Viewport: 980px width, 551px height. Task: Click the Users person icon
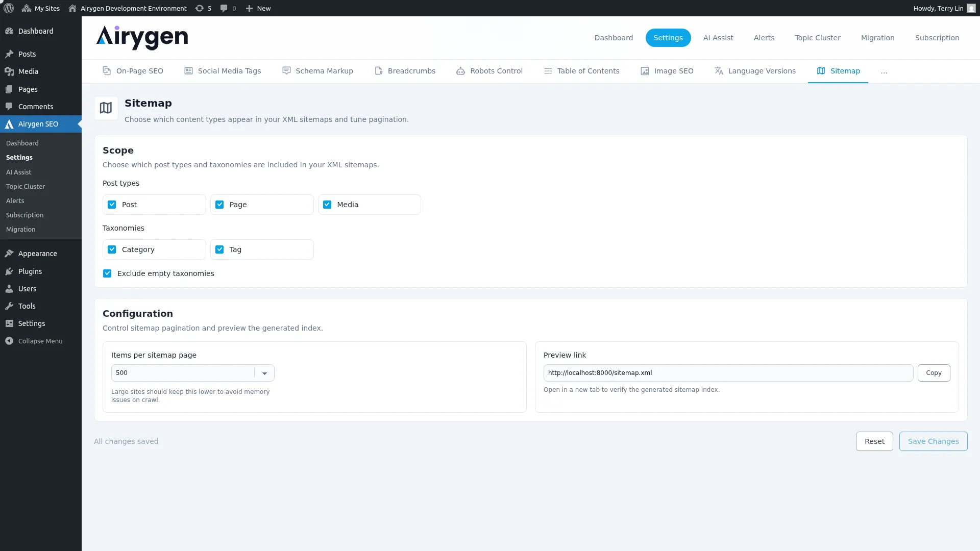[9, 289]
